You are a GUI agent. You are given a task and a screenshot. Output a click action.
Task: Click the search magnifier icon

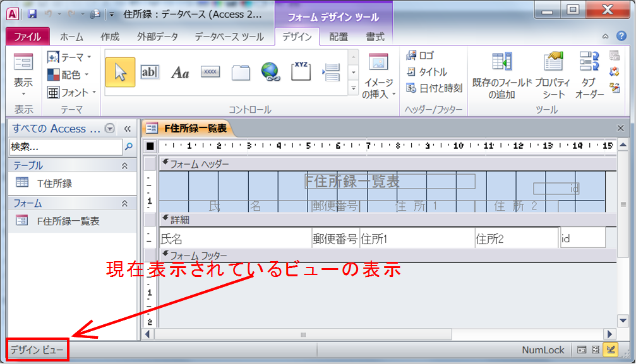pos(129,146)
